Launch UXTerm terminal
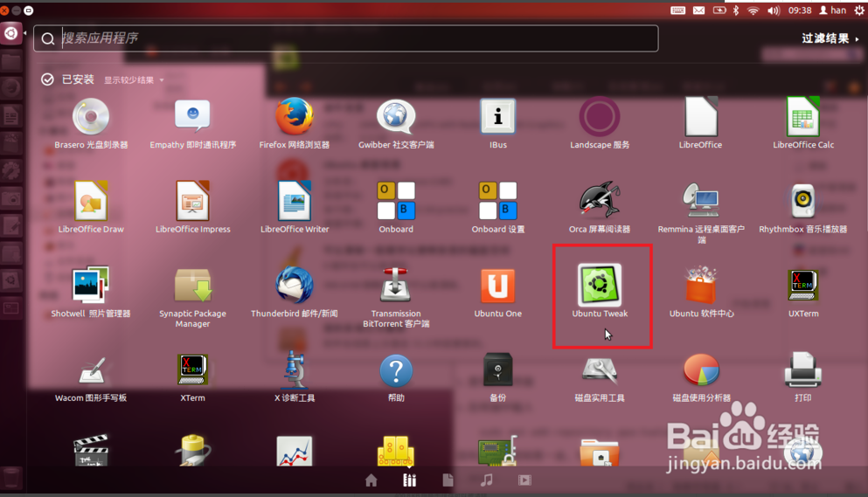Screen dimensions: 868x497 [x=803, y=293]
